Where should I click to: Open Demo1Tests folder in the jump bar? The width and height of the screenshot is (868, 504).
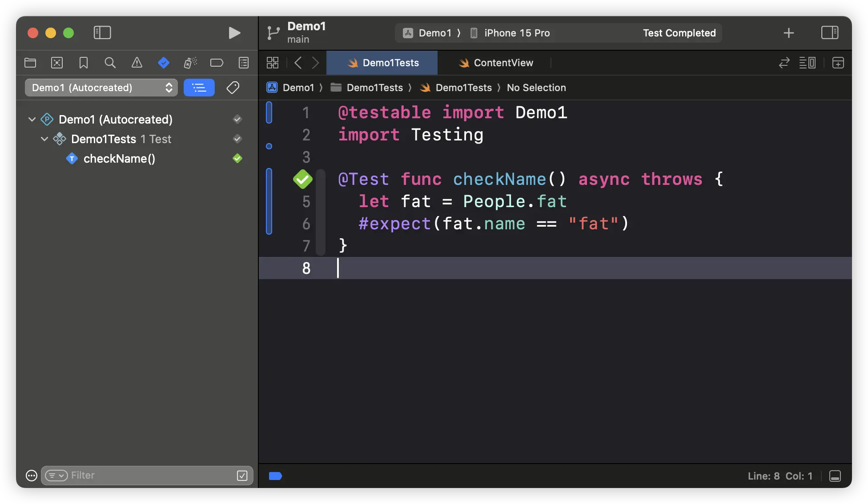coord(366,88)
